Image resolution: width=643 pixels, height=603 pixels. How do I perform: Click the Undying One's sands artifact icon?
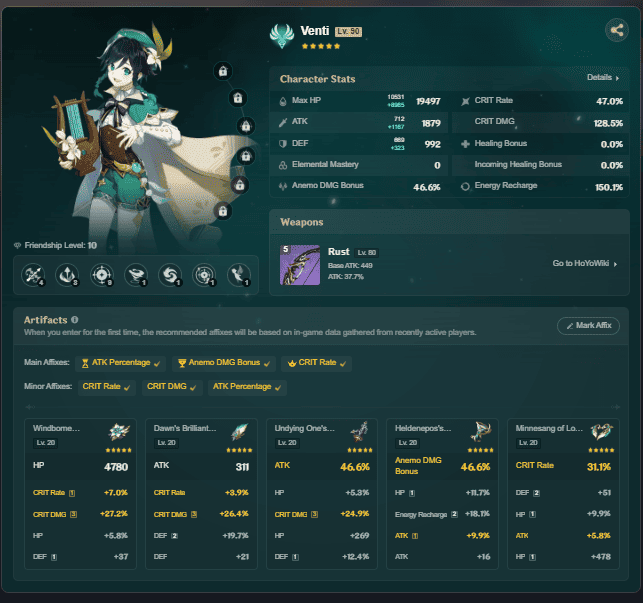[x=360, y=432]
